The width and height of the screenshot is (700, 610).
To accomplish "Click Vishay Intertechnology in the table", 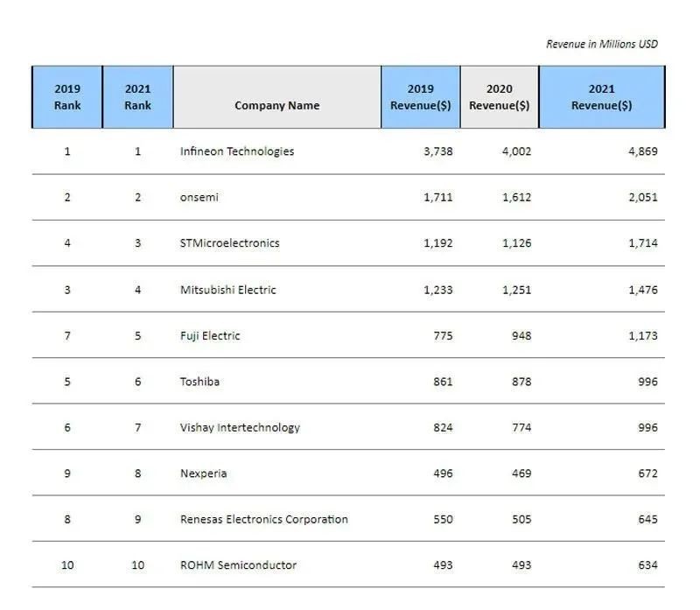I will click(240, 428).
